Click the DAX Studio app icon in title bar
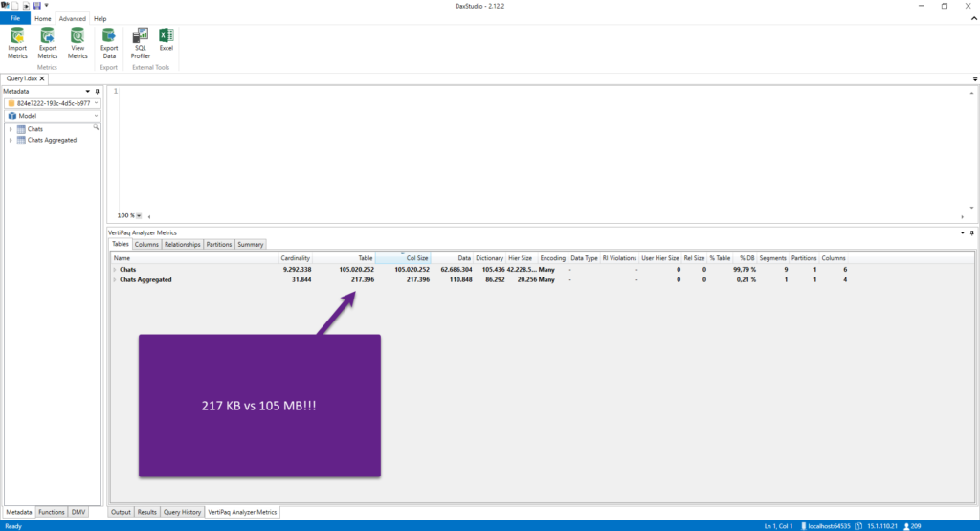Viewport: 980px width, 531px height. 5,6
